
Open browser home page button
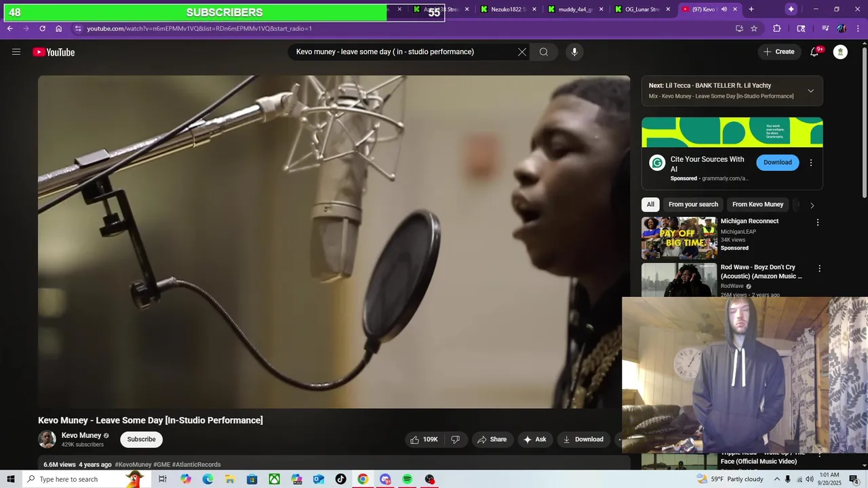tap(58, 28)
